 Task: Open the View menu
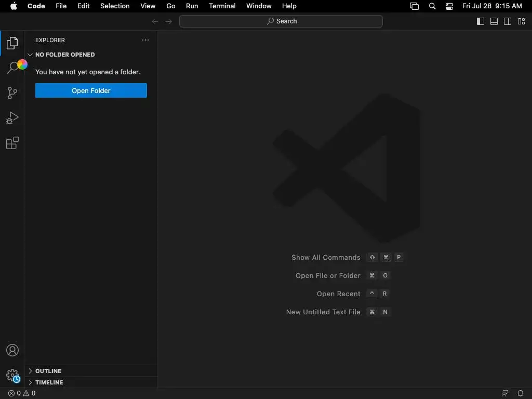(148, 6)
